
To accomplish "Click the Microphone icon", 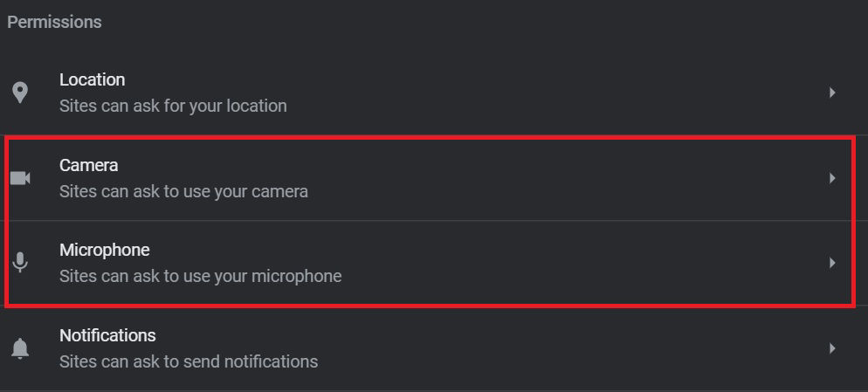I will [x=20, y=263].
